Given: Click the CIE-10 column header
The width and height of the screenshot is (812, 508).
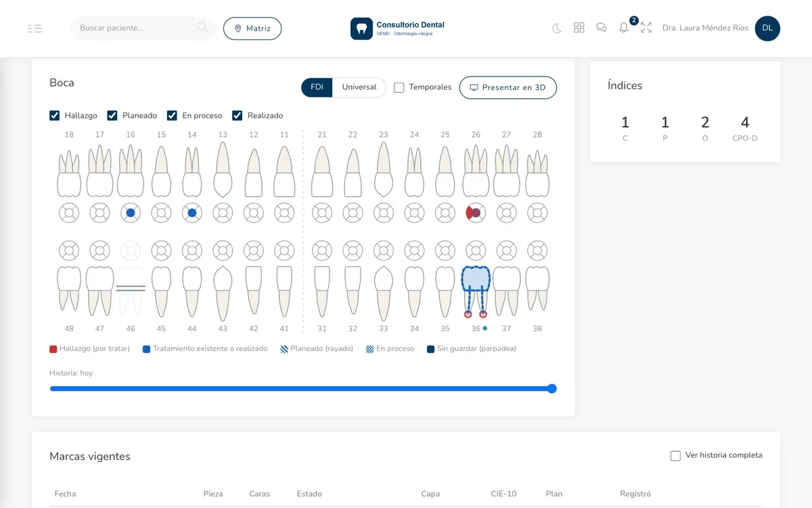Looking at the screenshot, I should pos(504,494).
